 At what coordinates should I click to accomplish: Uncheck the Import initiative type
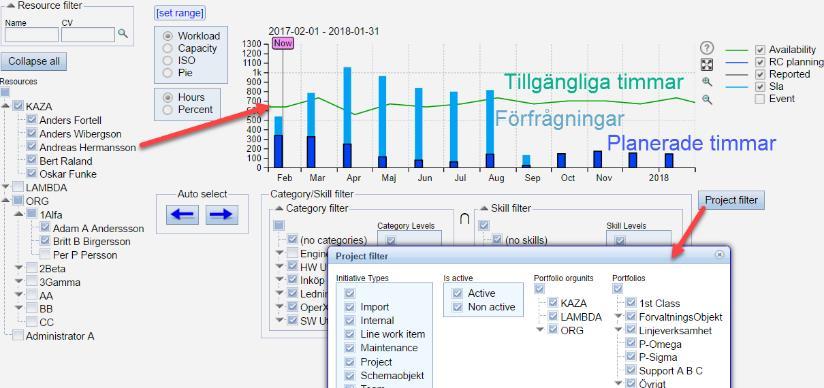(350, 307)
